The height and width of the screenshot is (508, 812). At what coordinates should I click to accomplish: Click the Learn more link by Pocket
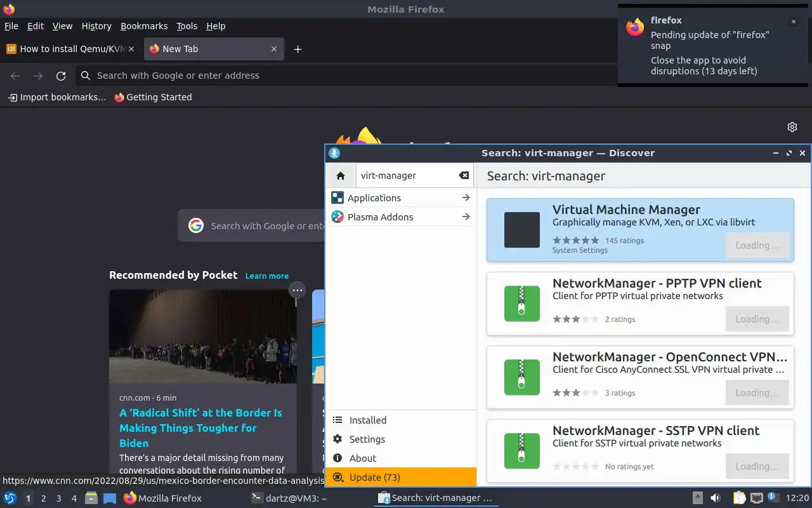tap(267, 276)
